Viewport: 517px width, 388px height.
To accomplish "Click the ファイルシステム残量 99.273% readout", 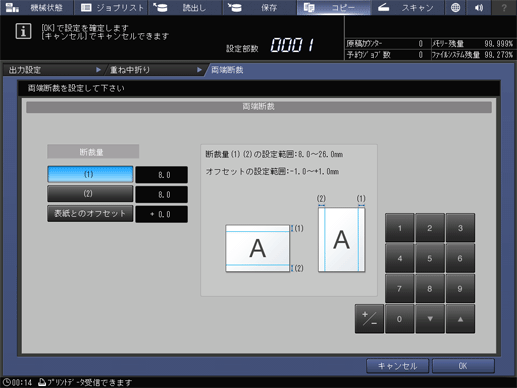I will pyautogui.click(x=473, y=55).
